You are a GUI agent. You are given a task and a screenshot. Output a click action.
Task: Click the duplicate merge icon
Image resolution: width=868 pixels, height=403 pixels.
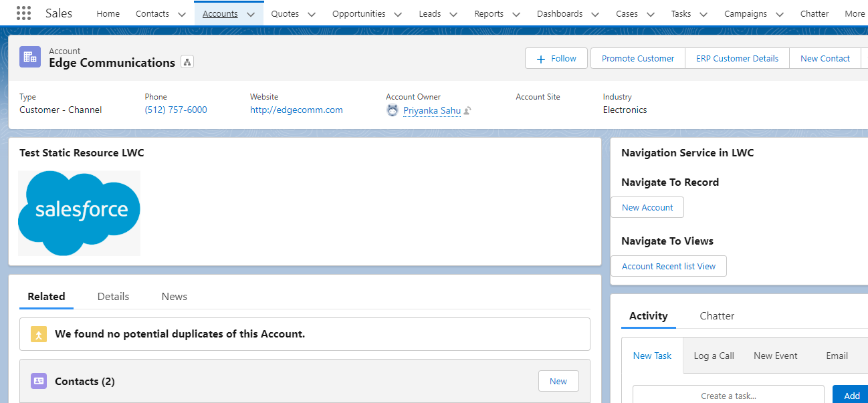(39, 334)
